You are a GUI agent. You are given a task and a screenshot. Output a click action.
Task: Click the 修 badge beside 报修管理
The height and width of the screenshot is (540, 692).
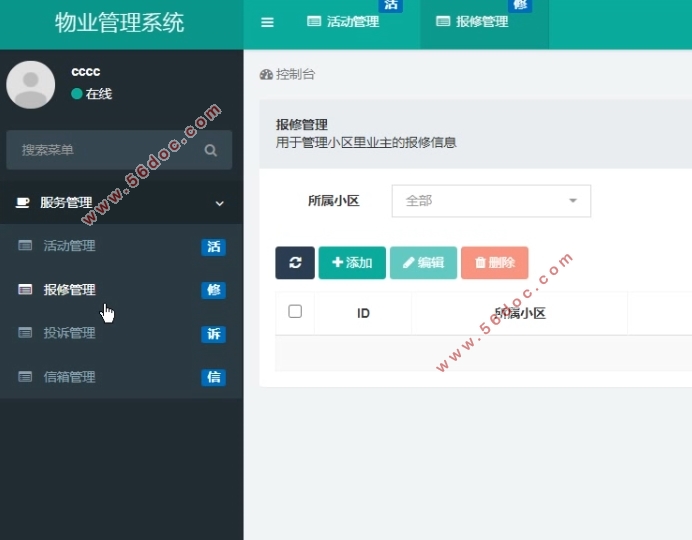(214, 290)
